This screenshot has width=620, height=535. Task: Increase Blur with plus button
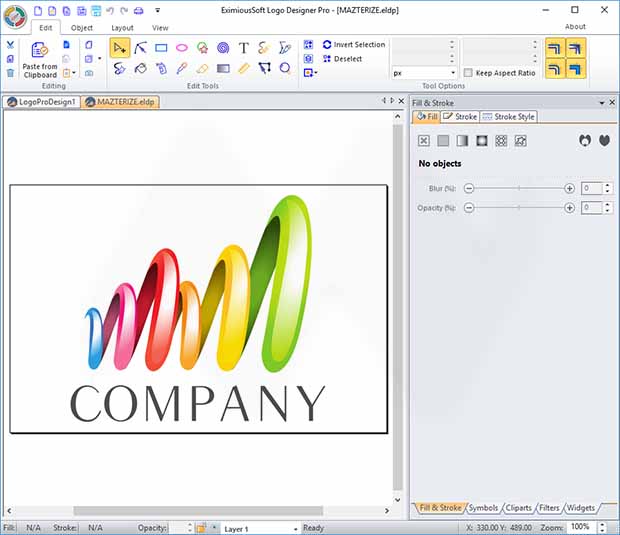(569, 188)
